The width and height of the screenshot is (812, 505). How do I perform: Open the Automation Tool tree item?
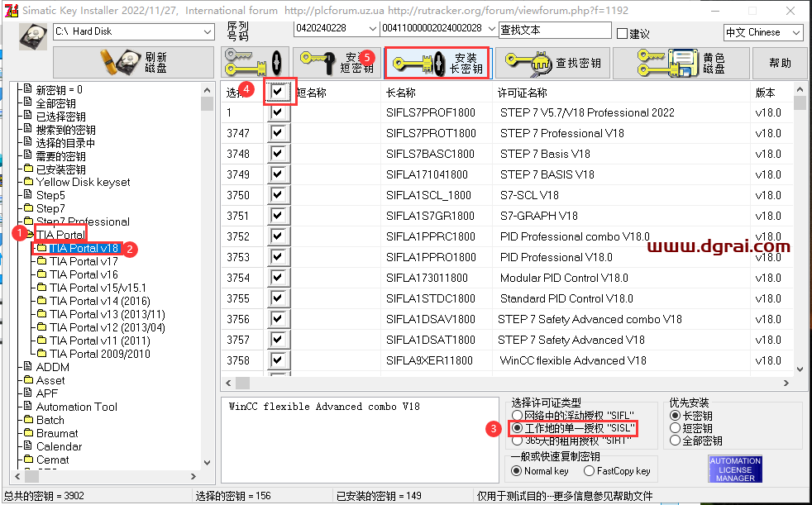tap(77, 407)
